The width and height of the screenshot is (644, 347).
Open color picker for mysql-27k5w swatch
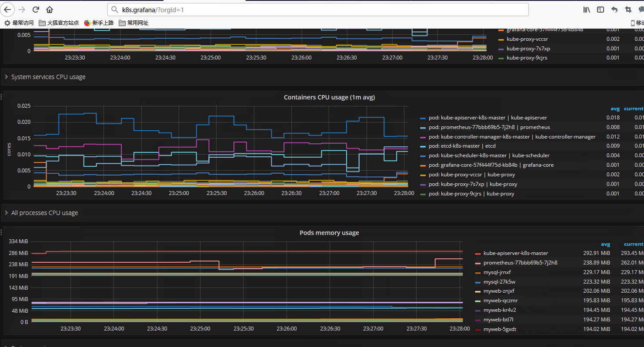(x=477, y=282)
